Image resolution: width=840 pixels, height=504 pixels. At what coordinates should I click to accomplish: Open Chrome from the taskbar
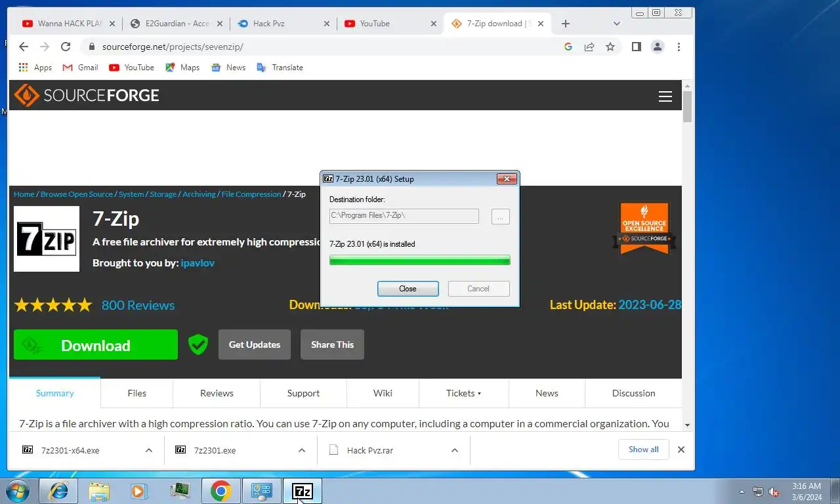220,491
